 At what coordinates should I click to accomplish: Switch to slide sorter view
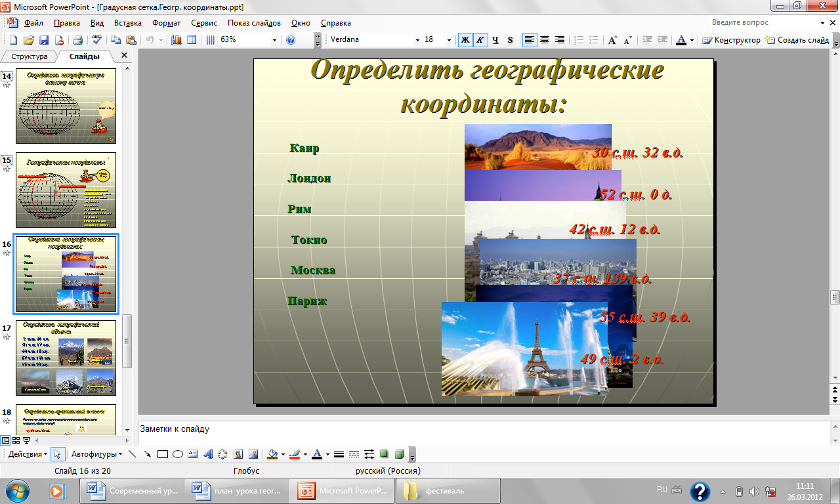(x=16, y=440)
